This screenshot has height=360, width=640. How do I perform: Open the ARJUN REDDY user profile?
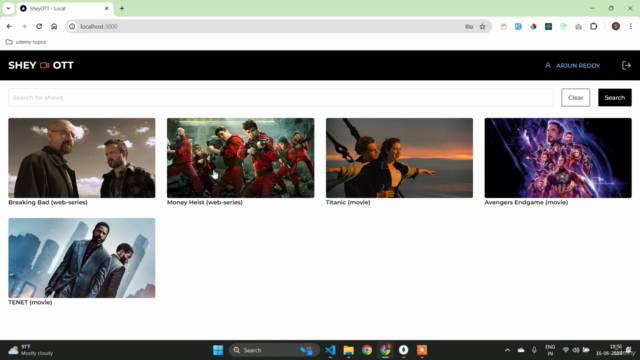[573, 65]
